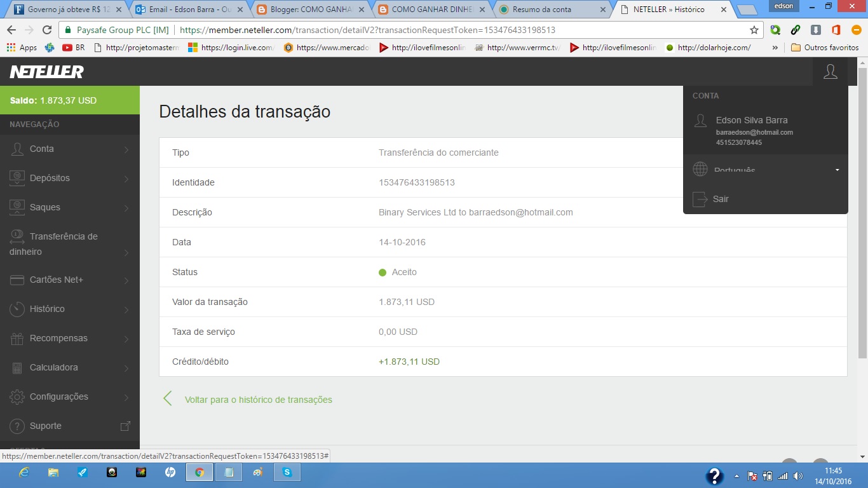Click the Saldo 1.873,37 USD balance bar
The width and height of the screenshot is (868, 488).
[70, 100]
